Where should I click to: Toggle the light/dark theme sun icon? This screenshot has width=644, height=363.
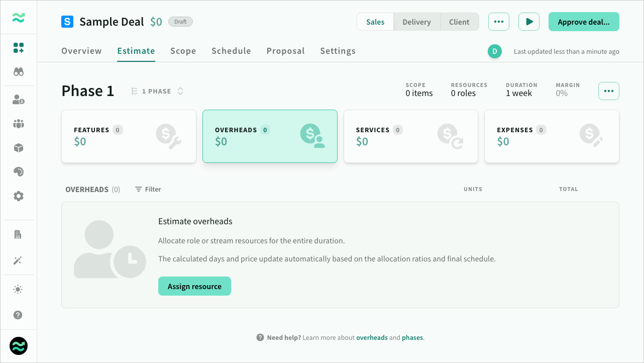pos(19,290)
